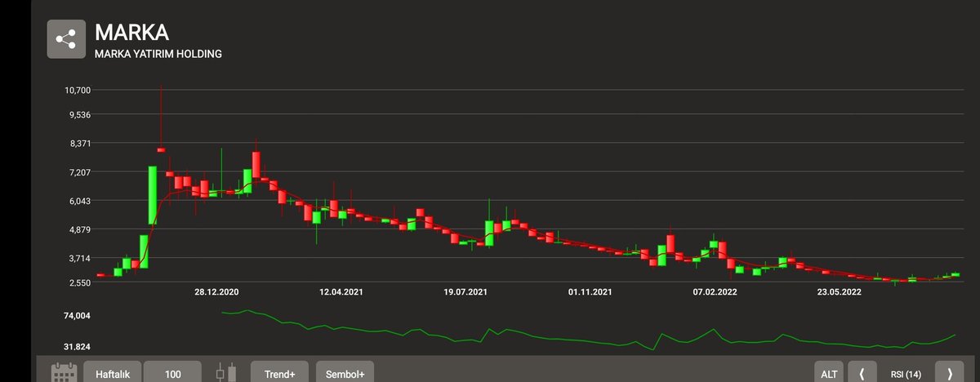
Task: Click the 31.824 RSI axis value
Action: (x=78, y=345)
